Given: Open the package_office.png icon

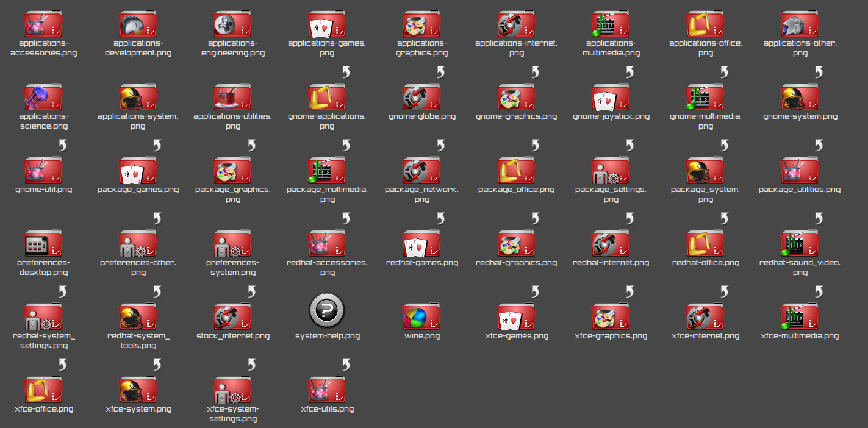Looking at the screenshot, I should point(516,171).
